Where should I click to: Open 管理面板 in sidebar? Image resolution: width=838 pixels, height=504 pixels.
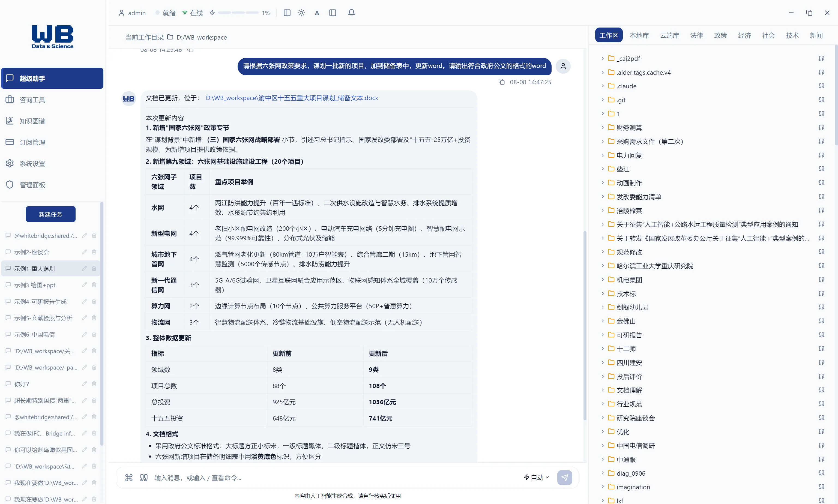52,185
